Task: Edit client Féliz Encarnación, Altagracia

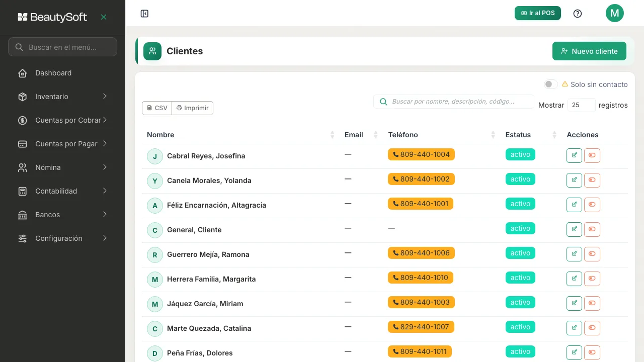Action: (x=574, y=205)
